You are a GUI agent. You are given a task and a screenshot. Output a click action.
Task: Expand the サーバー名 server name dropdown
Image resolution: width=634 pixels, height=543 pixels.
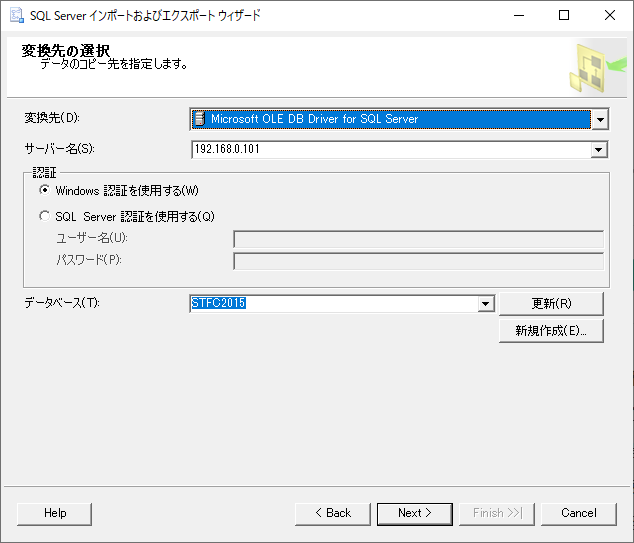click(x=599, y=150)
